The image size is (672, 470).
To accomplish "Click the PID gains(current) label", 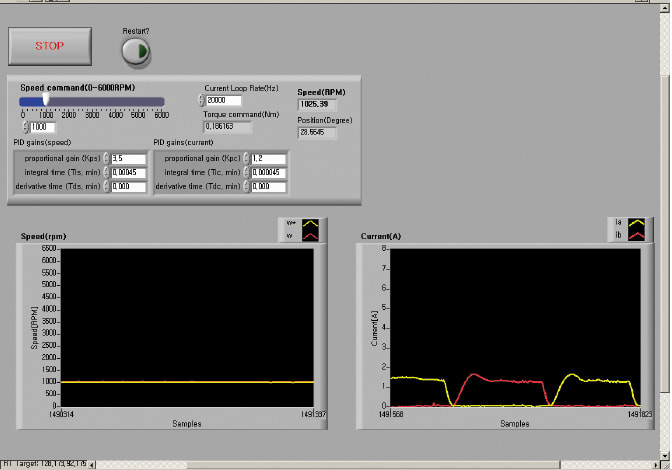I will [183, 142].
